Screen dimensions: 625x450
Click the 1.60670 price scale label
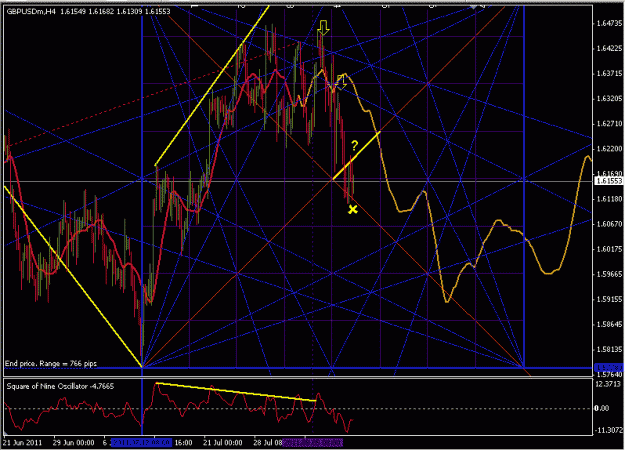609,224
